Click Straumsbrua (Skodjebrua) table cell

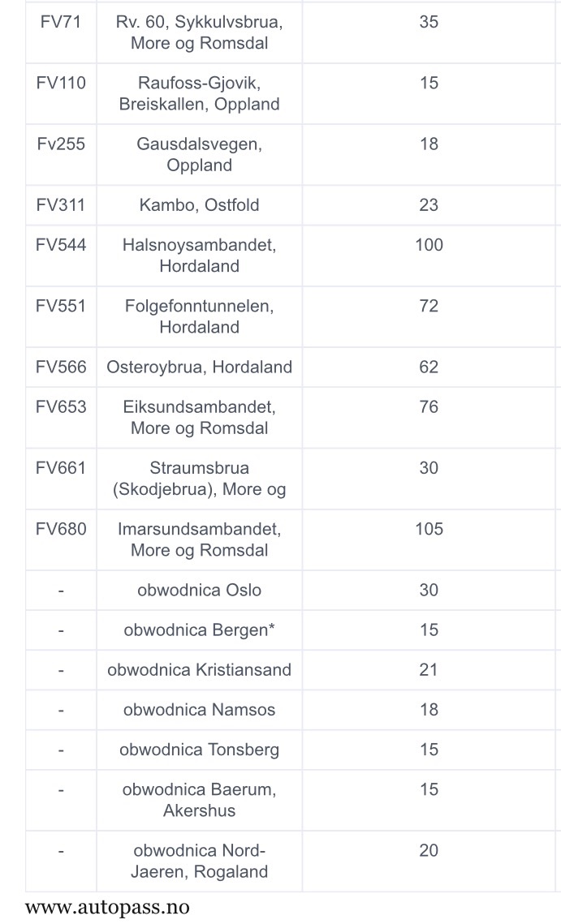point(200,479)
